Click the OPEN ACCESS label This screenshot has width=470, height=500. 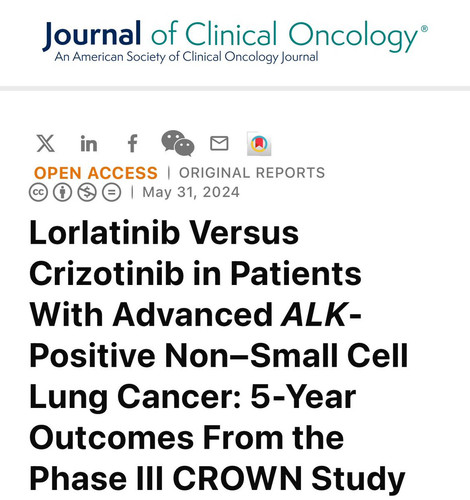click(x=96, y=173)
